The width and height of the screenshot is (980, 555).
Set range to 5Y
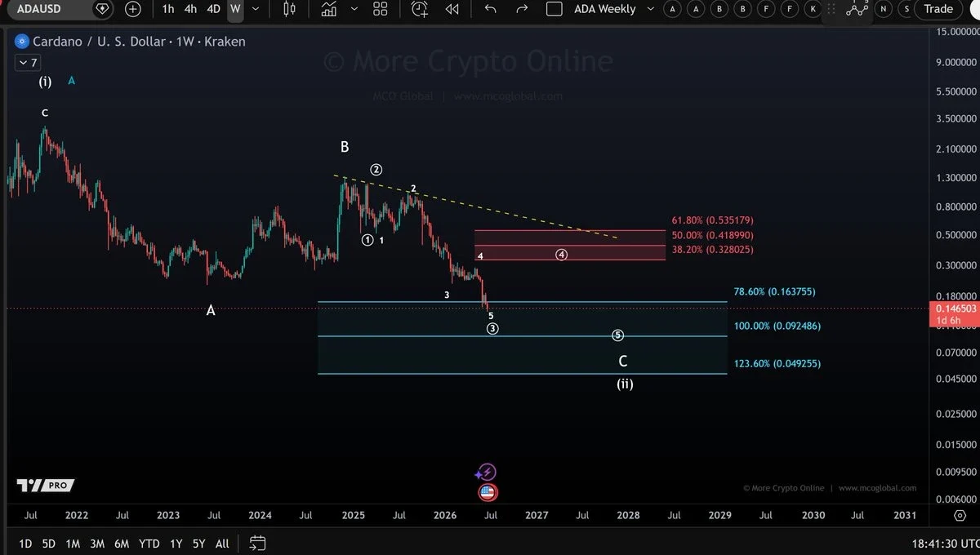[x=198, y=544]
